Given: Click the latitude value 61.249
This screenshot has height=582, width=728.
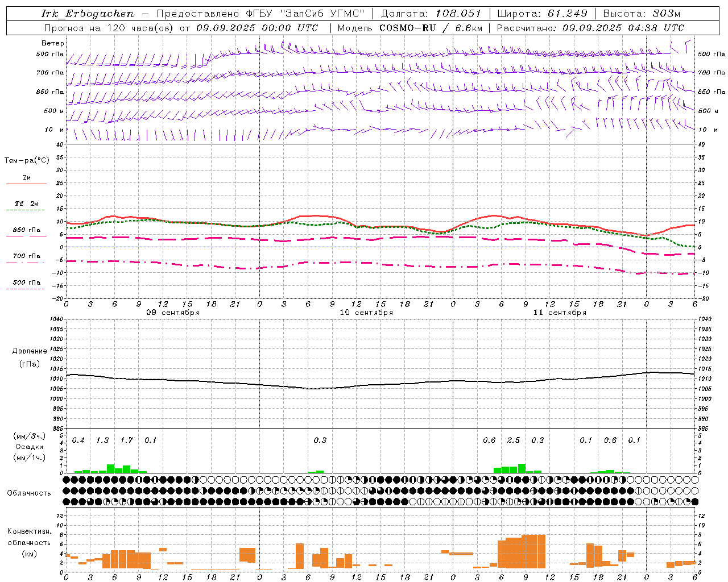Looking at the screenshot, I should pos(567,14).
